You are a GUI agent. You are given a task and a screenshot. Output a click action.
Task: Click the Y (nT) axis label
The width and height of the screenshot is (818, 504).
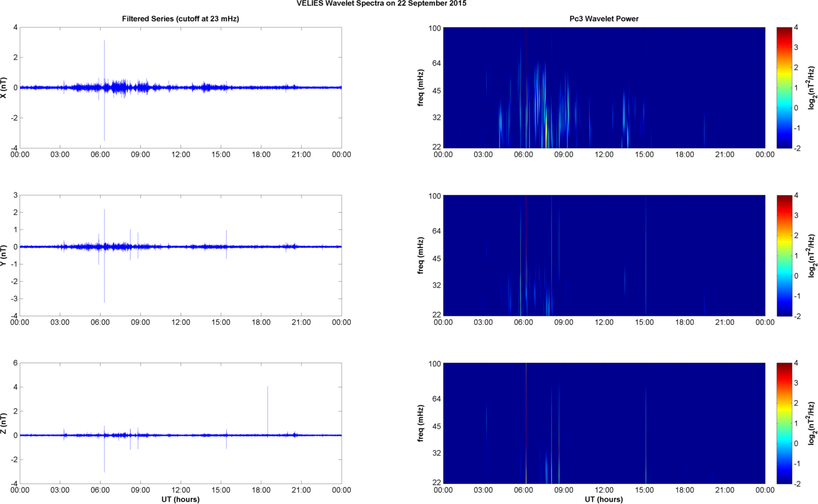click(5, 255)
